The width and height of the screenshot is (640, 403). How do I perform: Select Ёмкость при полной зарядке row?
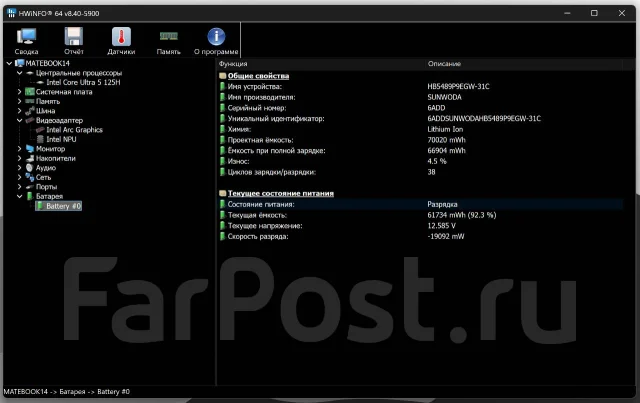pos(420,151)
